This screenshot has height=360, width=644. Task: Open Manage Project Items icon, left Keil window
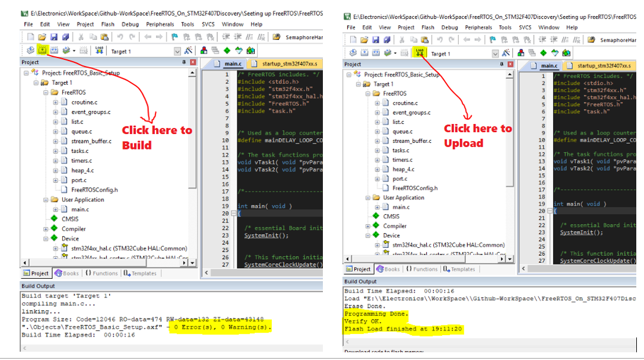(x=204, y=50)
